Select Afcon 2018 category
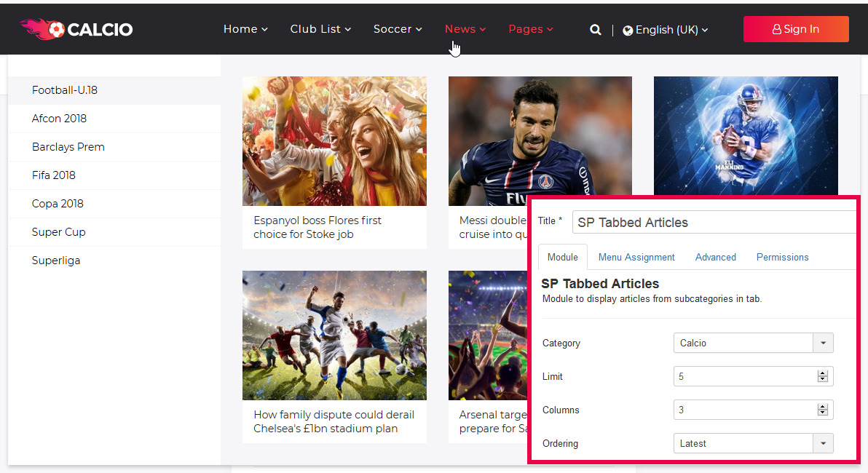 pyautogui.click(x=114, y=119)
